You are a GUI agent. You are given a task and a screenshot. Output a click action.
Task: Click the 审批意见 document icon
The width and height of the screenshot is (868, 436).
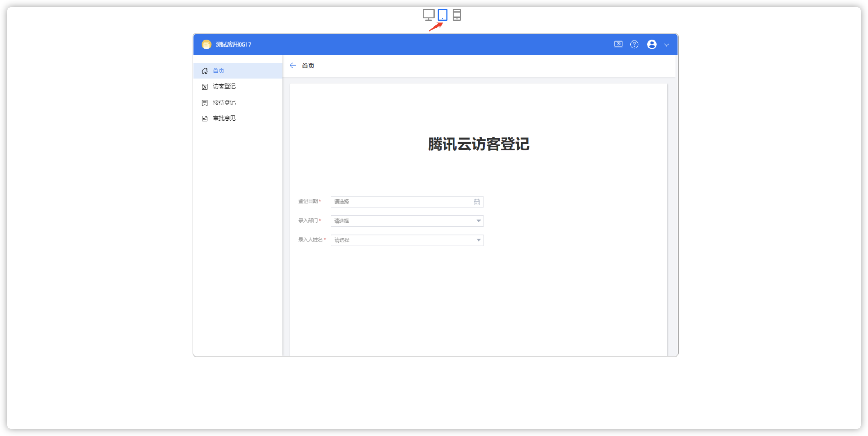click(x=204, y=118)
